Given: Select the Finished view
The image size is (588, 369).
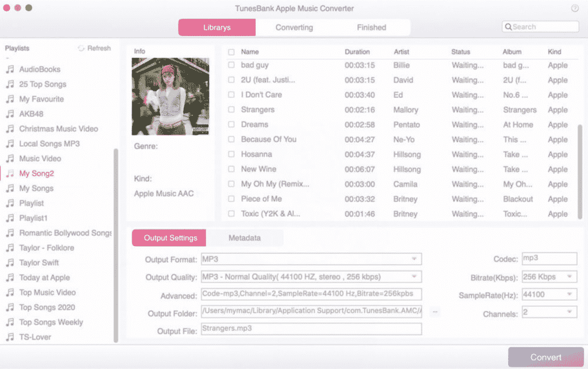Looking at the screenshot, I should coord(371,27).
